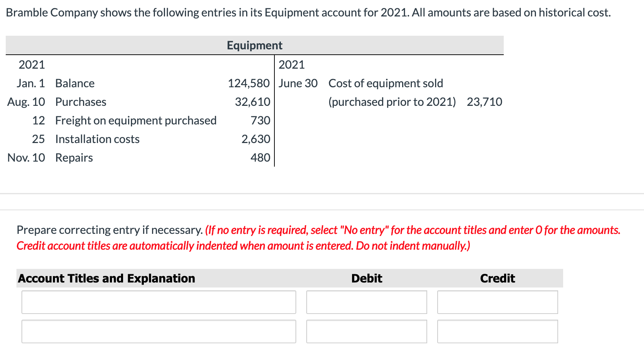Screen dimensions: 644x354
Task: Click the date '12' beside freight
Action: [x=39, y=121]
